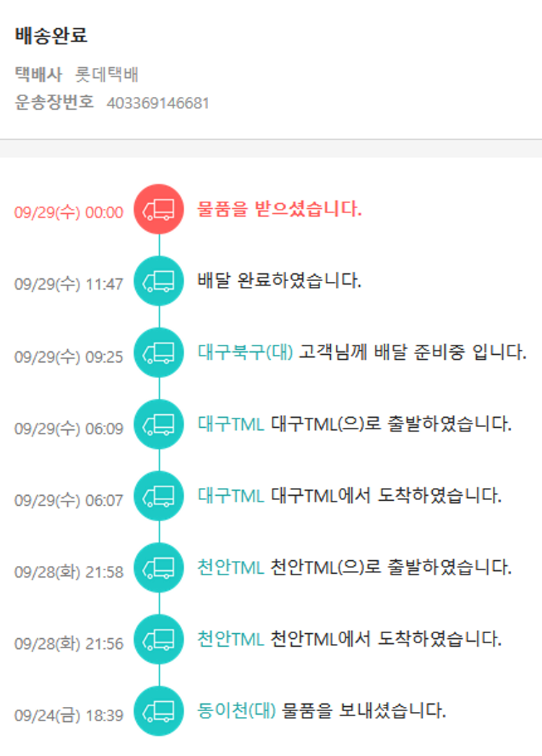
Task: Select the 09/24(금) 18:39 timestamp
Action: (x=69, y=716)
